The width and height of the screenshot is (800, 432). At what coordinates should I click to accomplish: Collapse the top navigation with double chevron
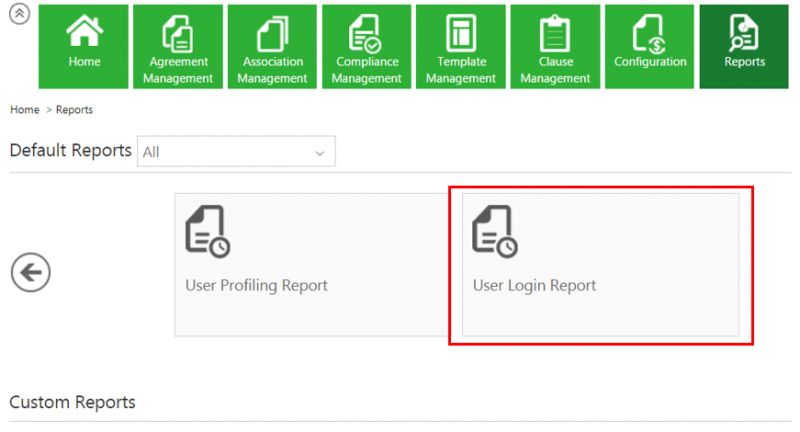click(x=19, y=14)
